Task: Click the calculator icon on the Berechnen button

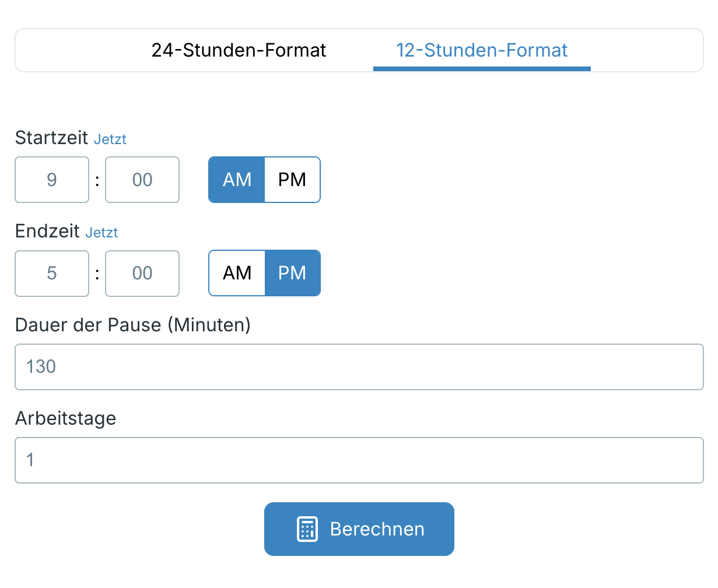Action: tap(308, 528)
